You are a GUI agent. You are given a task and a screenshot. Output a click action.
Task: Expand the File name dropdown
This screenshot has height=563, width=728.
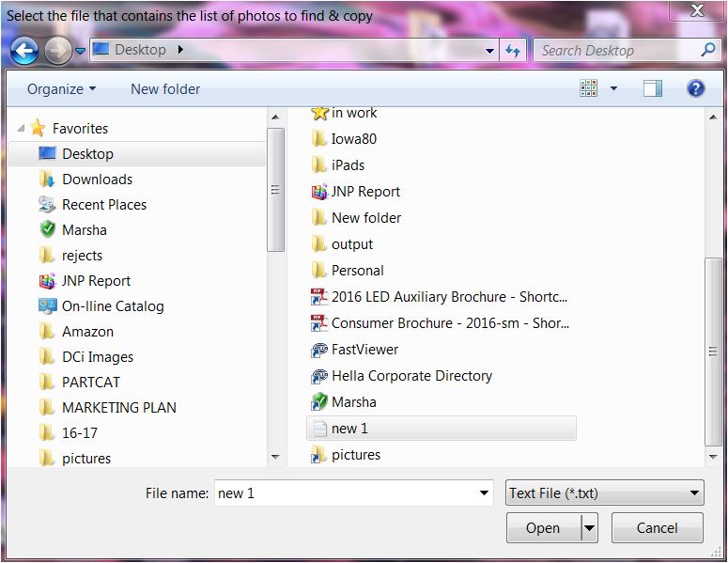(484, 493)
